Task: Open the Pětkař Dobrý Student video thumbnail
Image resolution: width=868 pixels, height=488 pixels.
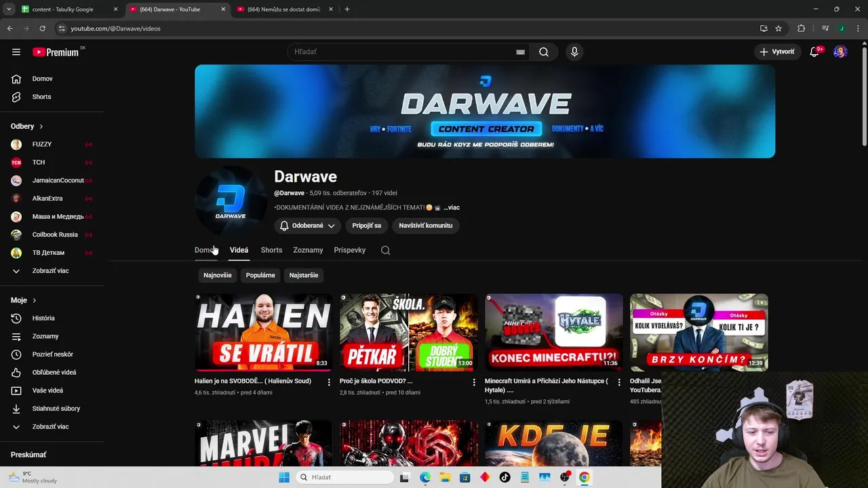Action: [408, 332]
